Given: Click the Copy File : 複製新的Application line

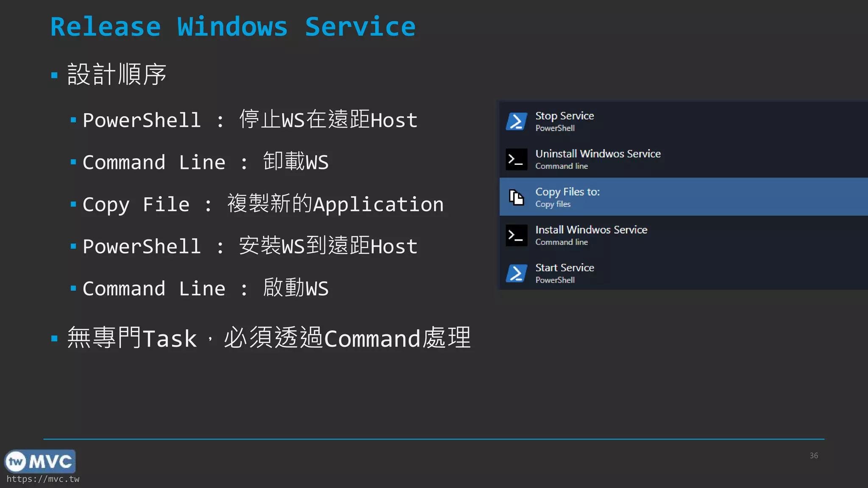Looking at the screenshot, I should [x=263, y=204].
